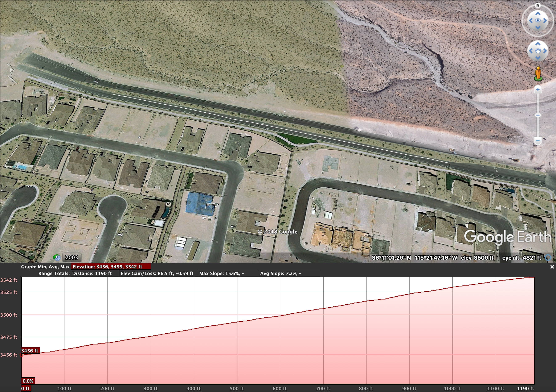
Task: Zoom out with the bottom minus button
Action: pos(538,141)
